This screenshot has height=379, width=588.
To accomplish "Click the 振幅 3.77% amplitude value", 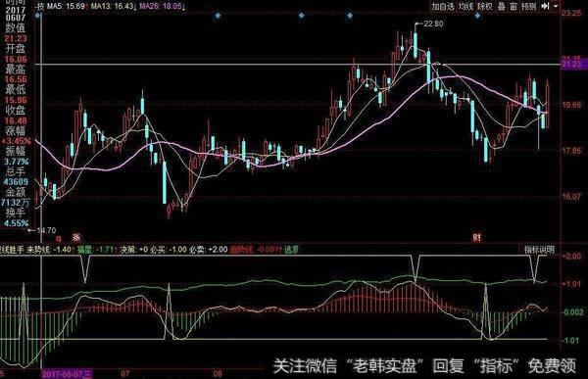I will coord(16,162).
